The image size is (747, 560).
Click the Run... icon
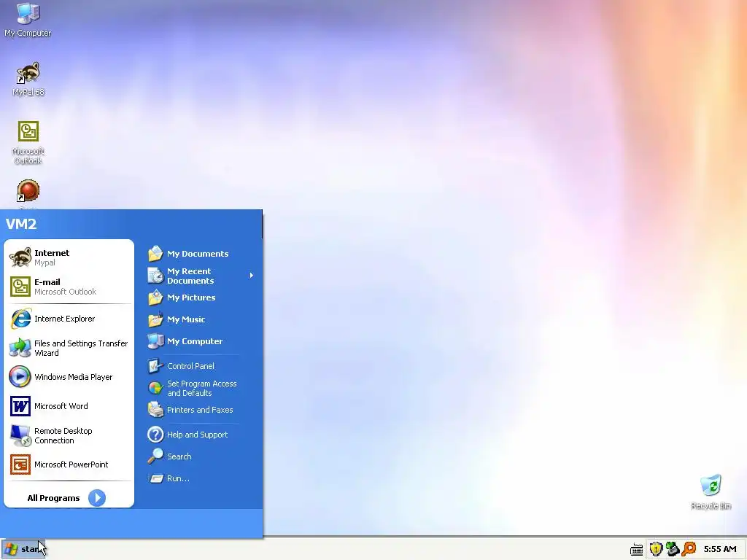point(155,478)
